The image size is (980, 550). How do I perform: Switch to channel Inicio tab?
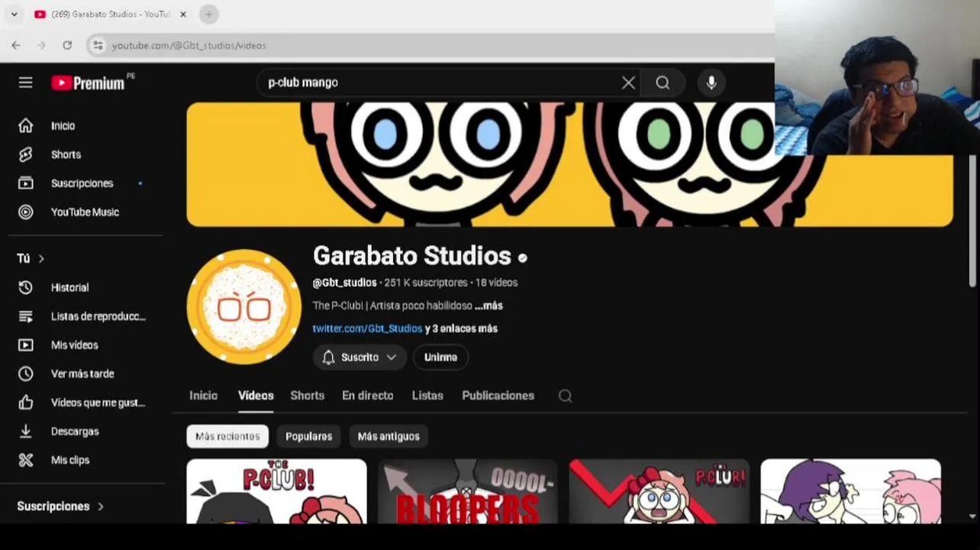tap(203, 396)
